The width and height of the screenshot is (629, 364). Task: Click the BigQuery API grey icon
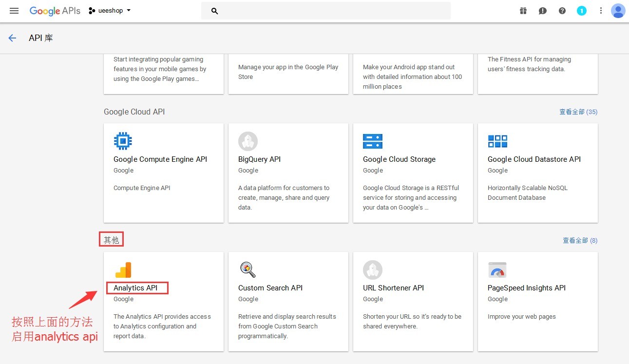(248, 141)
